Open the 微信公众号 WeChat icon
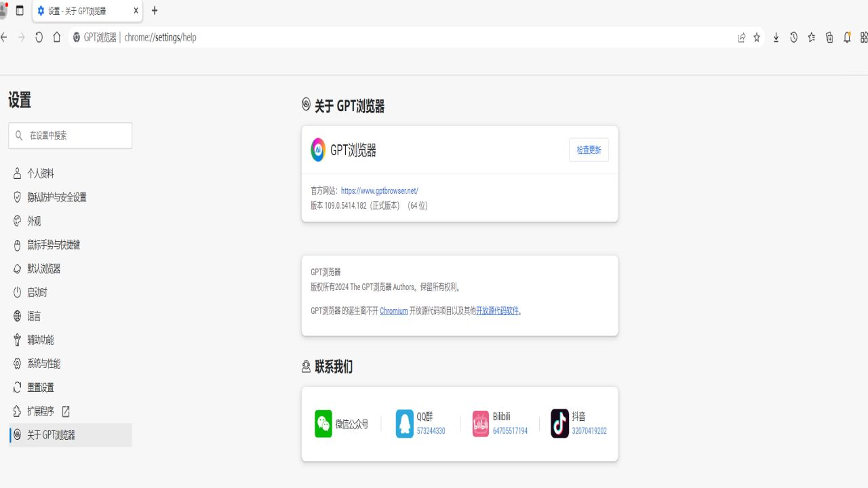The image size is (868, 488). click(x=323, y=424)
